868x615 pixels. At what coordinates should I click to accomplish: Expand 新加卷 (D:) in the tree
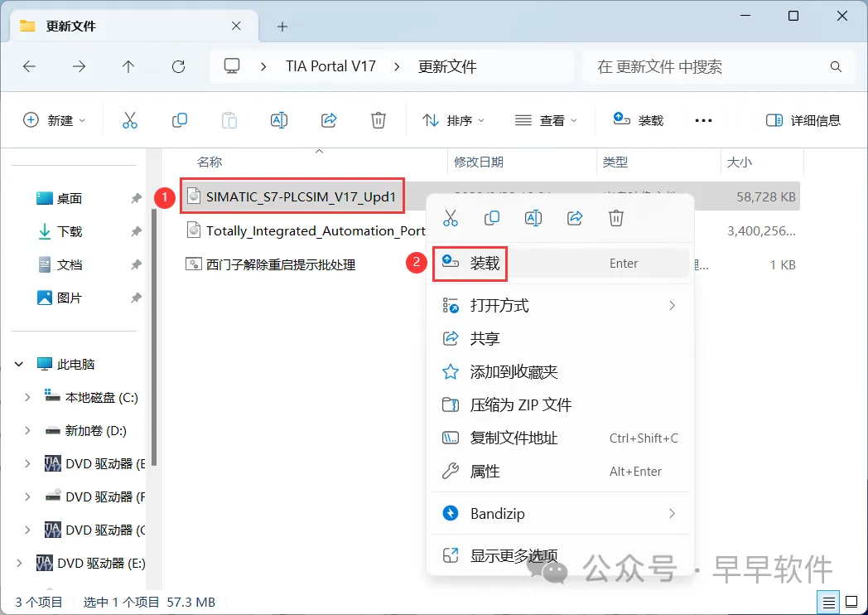coord(27,431)
